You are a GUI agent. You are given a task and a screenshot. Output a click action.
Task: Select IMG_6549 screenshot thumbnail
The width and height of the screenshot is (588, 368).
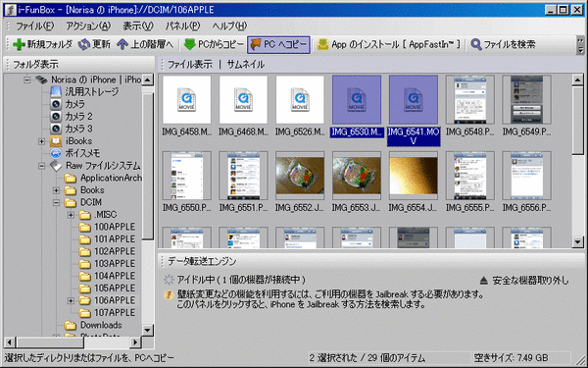pos(526,100)
